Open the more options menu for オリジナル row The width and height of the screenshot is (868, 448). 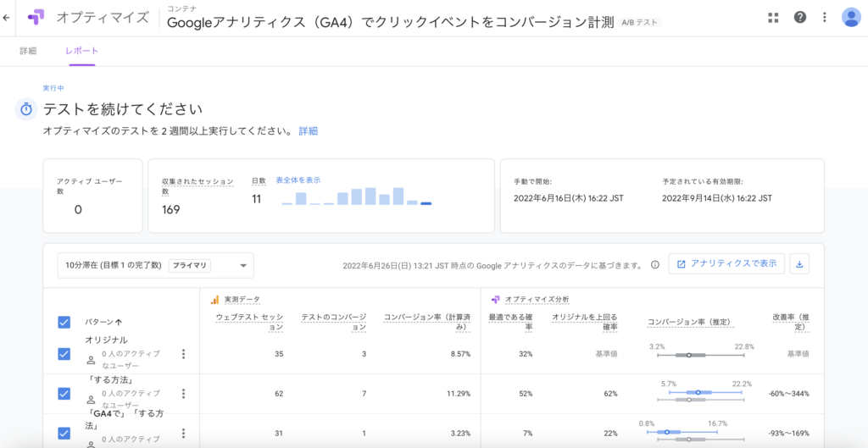tap(184, 354)
